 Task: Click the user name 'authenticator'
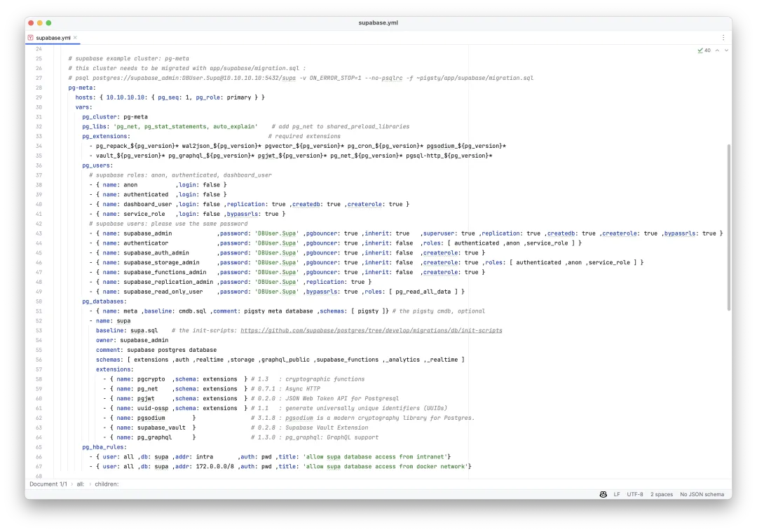coord(146,243)
